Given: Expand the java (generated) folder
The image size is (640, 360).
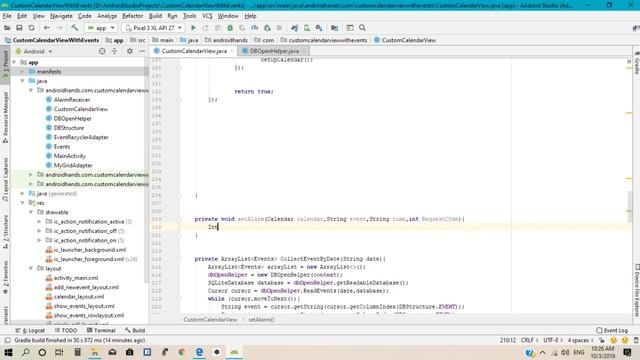Looking at the screenshot, I should point(22,193).
